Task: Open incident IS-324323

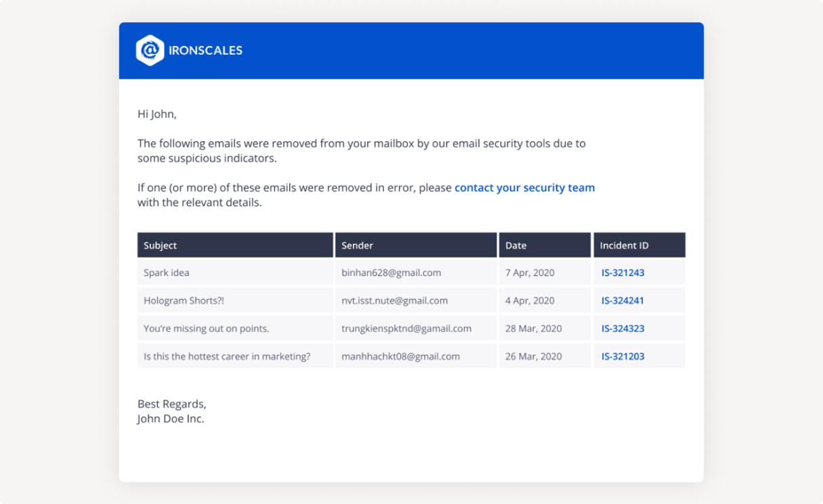Action: click(622, 329)
